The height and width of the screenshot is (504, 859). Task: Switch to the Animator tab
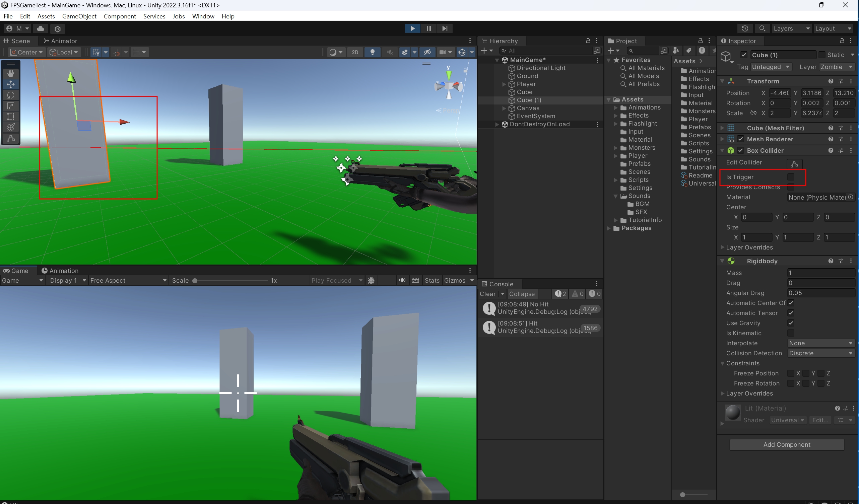[61, 41]
